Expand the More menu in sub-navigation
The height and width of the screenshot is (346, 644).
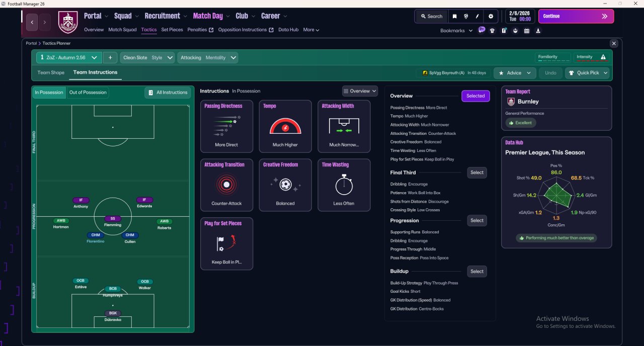pyautogui.click(x=311, y=30)
